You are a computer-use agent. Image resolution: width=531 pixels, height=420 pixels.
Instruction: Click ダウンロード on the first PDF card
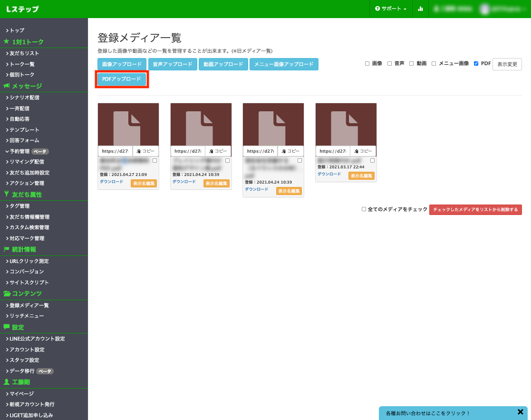tap(113, 181)
